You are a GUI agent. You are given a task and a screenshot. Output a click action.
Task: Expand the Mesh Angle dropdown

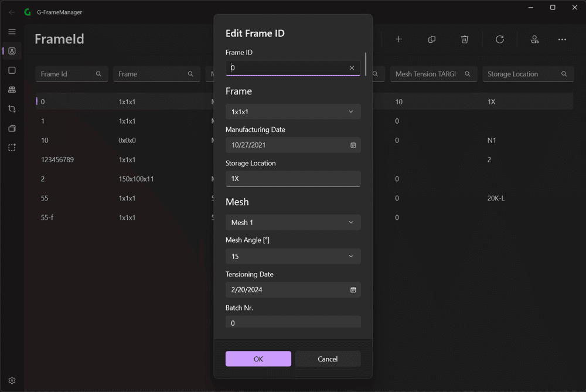click(x=293, y=256)
